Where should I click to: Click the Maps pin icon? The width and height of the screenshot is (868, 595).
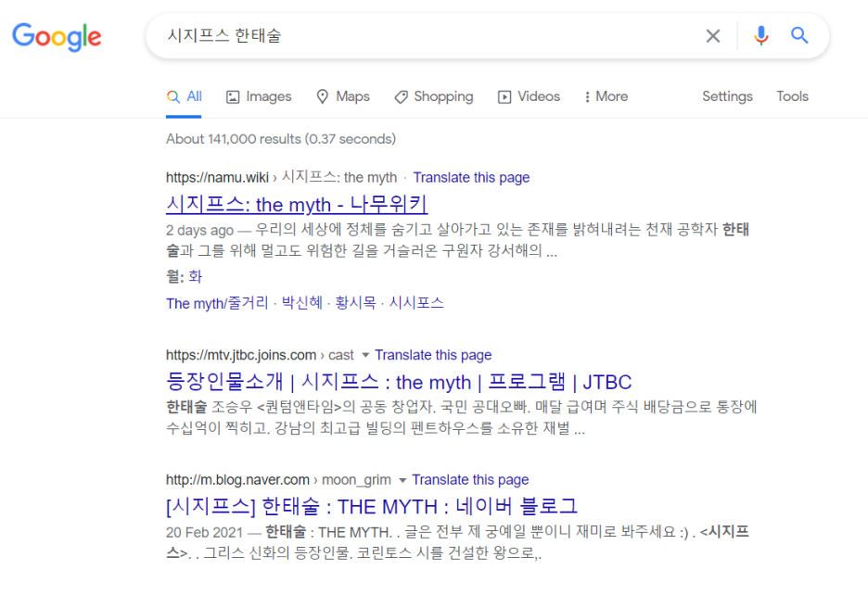(322, 97)
